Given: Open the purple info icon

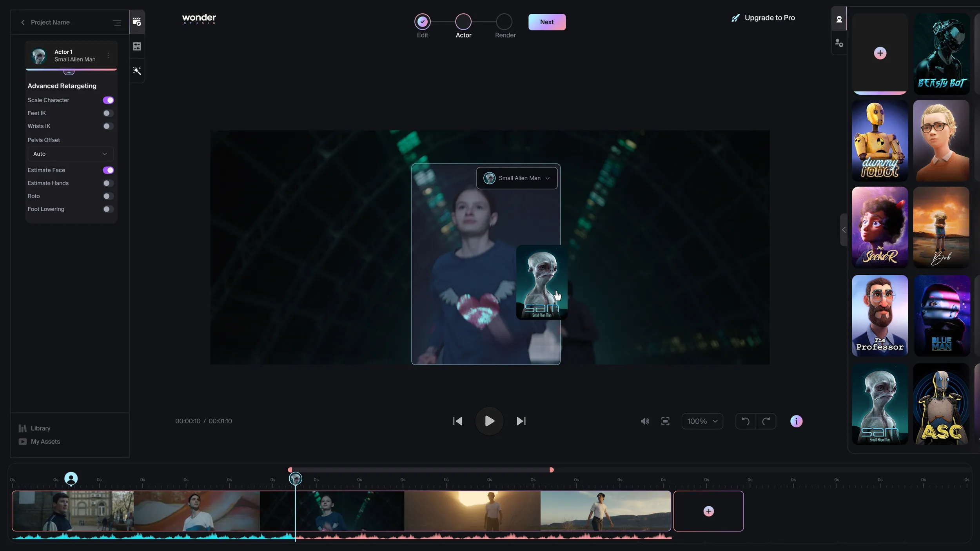Looking at the screenshot, I should [796, 421].
